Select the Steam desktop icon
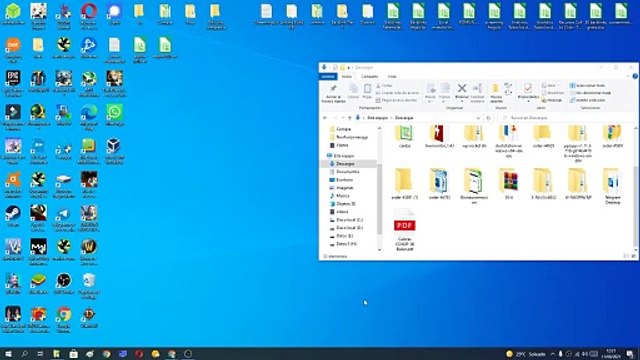The image size is (640, 360). tap(13, 216)
